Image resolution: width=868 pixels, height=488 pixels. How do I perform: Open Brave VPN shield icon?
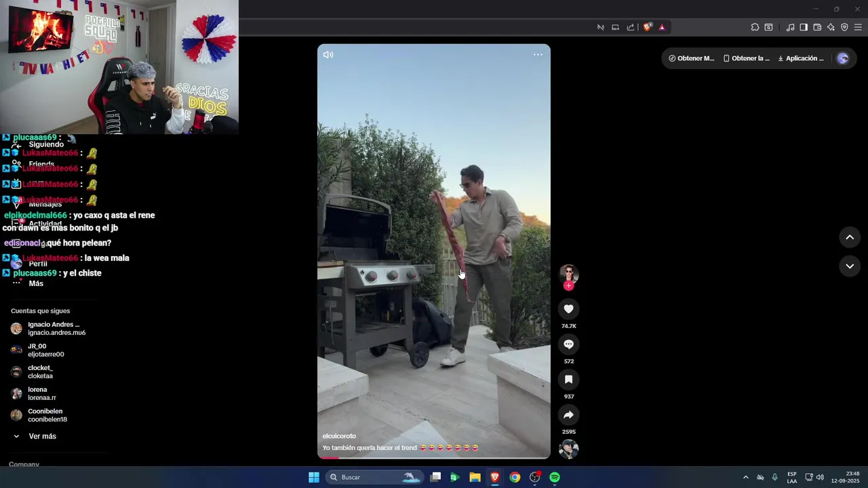point(844,27)
